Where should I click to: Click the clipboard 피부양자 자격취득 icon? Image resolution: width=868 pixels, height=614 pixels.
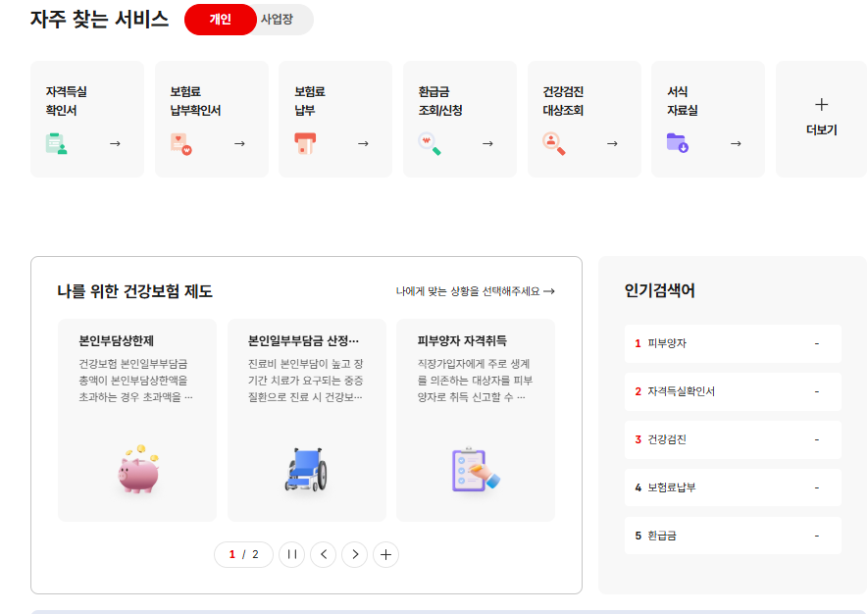tap(476, 470)
